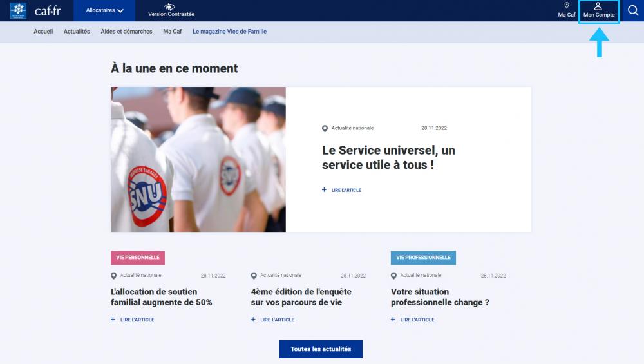Open 4ème édition de l'enquête headline
Image resolution: width=644 pixels, height=364 pixels.
[301, 297]
